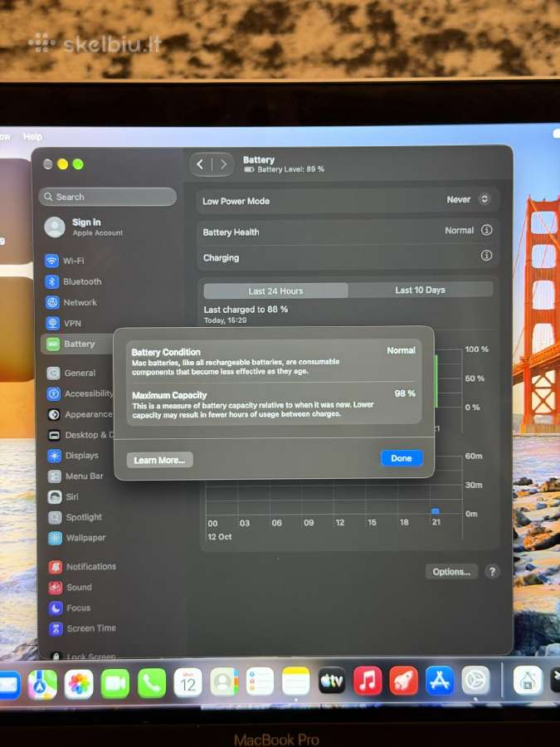
Task: Click the Launchpad rocket icon in Dock
Action: coord(404,681)
